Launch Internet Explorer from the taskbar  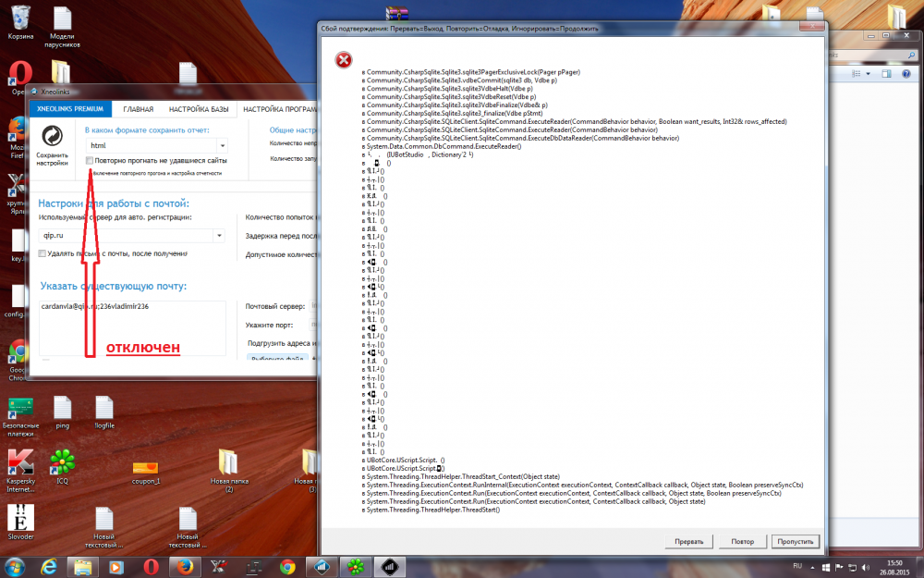click(x=48, y=568)
